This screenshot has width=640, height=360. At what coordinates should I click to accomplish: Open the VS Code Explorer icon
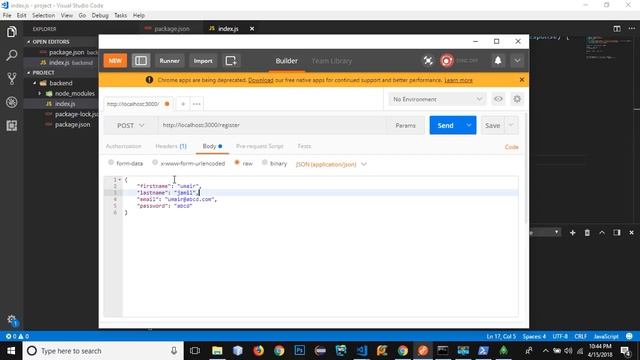point(11,32)
